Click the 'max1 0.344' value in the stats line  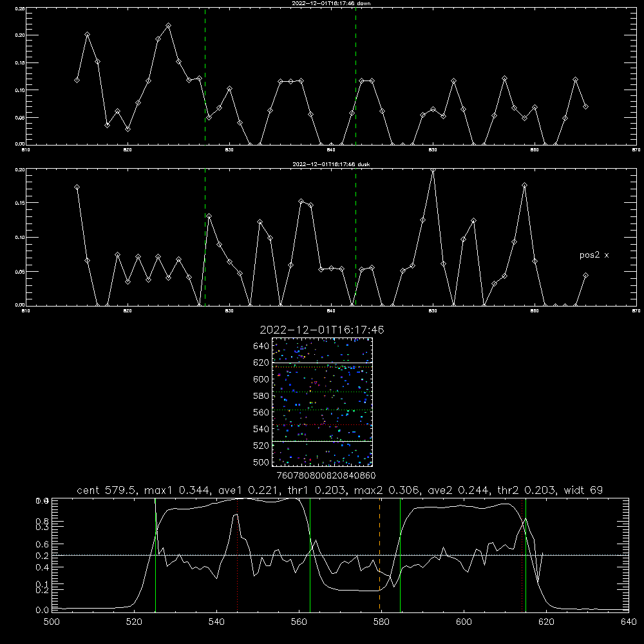tap(178, 490)
